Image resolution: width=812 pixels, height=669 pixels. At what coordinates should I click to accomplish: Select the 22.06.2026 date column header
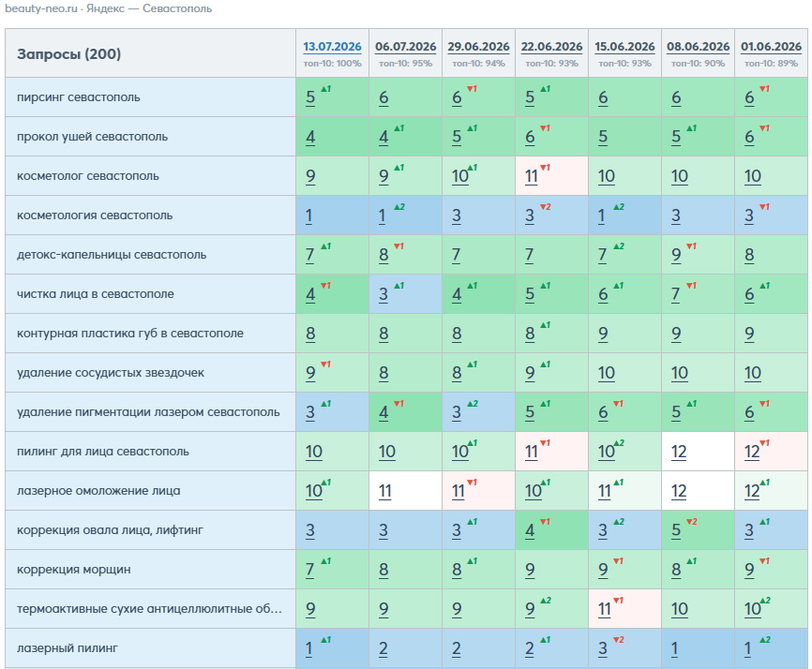click(x=551, y=47)
